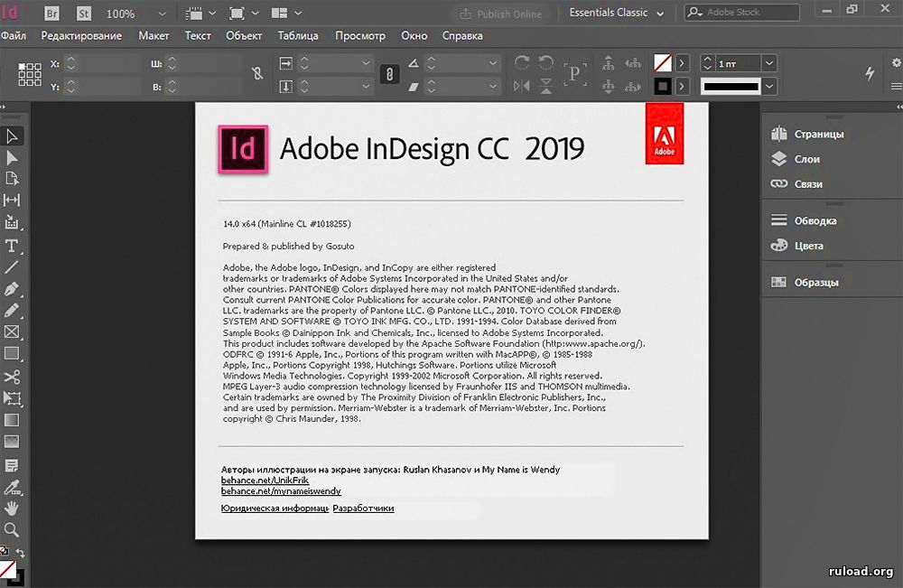Expand stroke color options arrow
The width and height of the screenshot is (903, 588).
(x=682, y=87)
